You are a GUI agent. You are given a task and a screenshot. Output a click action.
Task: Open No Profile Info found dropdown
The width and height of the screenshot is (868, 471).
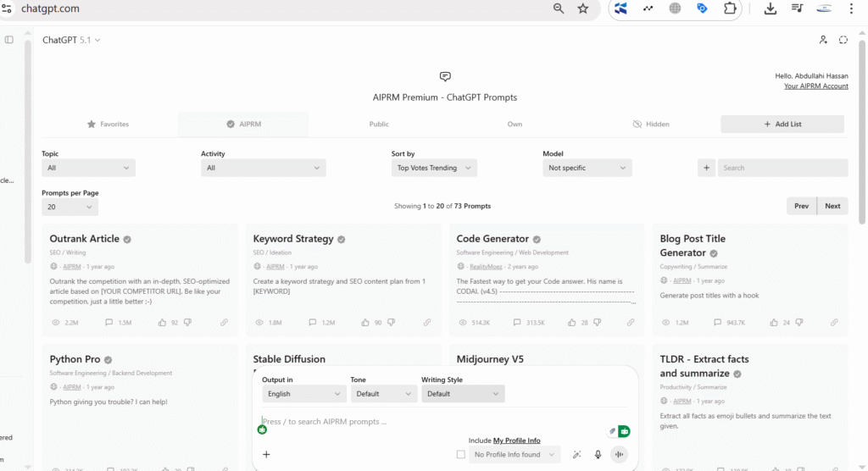click(515, 454)
